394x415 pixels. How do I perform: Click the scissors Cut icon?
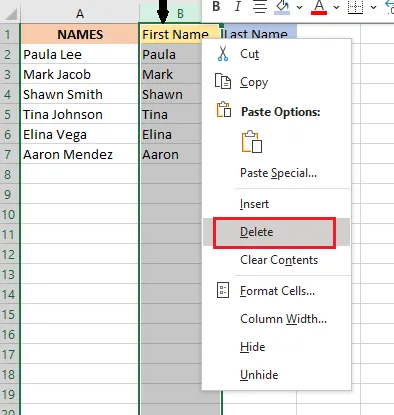coord(223,54)
